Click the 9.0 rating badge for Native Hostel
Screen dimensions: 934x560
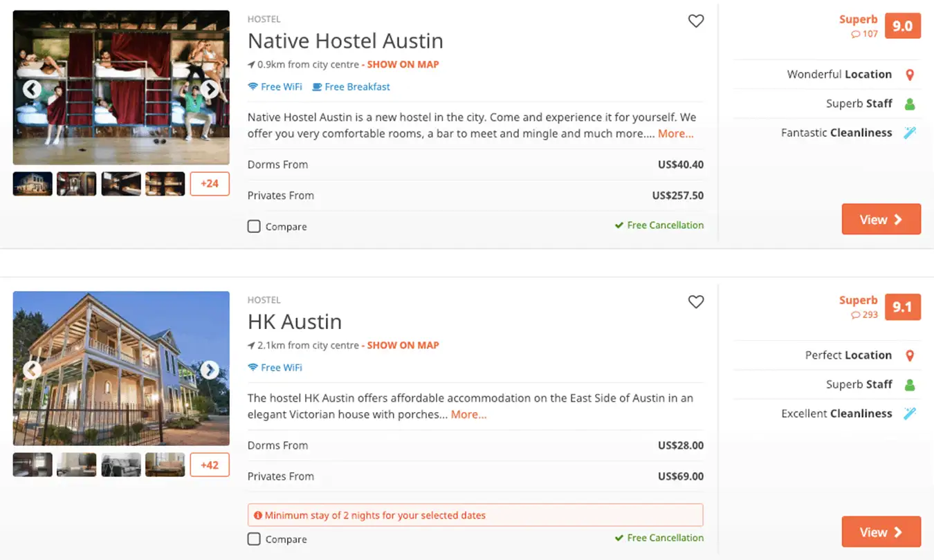[x=902, y=26]
